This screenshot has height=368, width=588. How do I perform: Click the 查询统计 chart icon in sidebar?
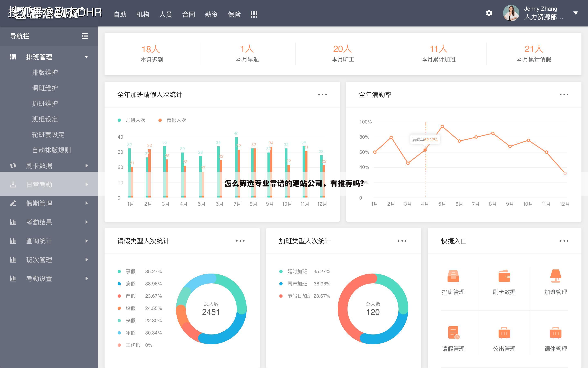point(13,241)
